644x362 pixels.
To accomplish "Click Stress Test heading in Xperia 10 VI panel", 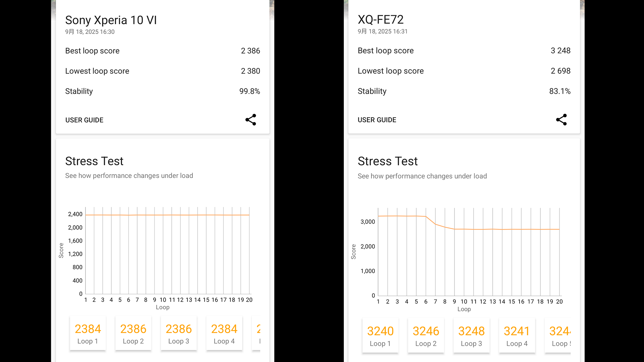I will (94, 161).
